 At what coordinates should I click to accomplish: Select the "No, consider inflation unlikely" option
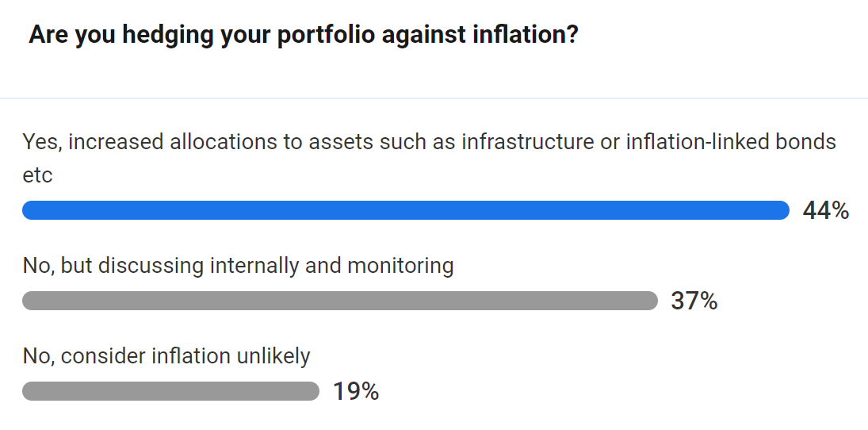tap(166, 356)
